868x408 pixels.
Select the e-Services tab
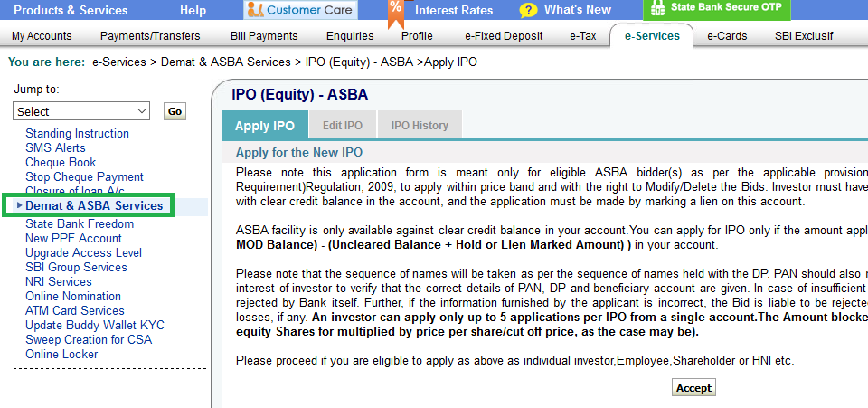pos(652,35)
